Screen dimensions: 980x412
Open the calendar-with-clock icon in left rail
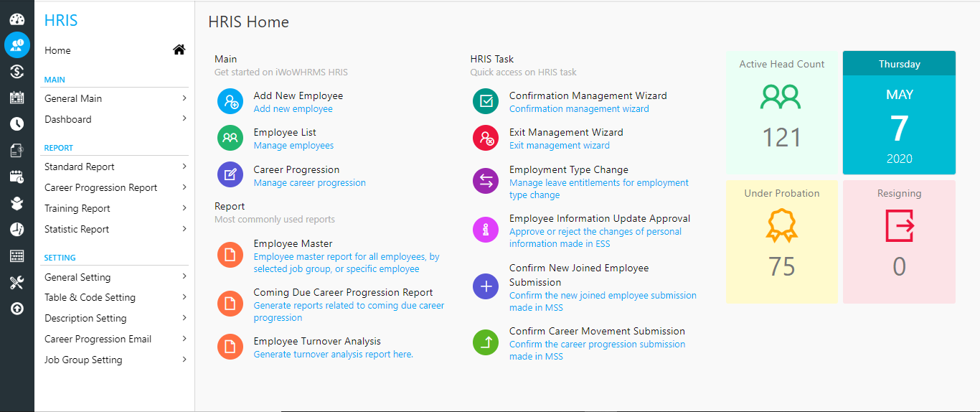point(17,177)
